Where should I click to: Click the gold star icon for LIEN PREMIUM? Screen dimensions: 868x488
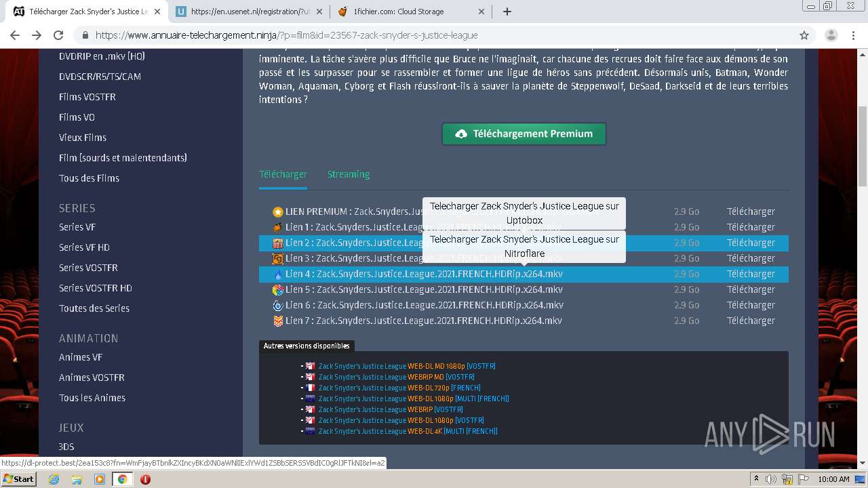pyautogui.click(x=277, y=211)
